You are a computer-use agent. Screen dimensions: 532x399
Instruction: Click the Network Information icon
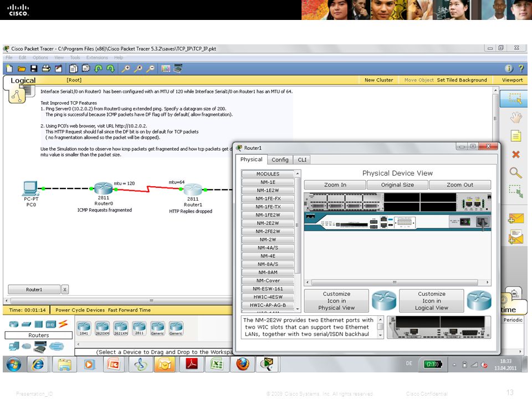pyautogui.click(x=509, y=69)
